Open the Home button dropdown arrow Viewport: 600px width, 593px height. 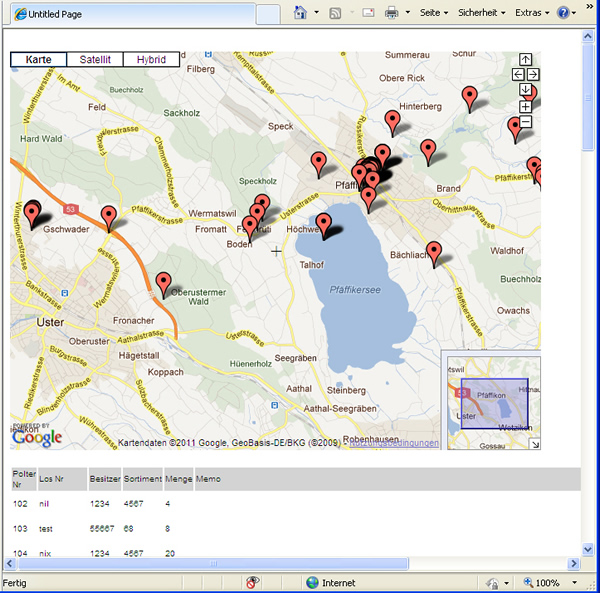pyautogui.click(x=316, y=13)
